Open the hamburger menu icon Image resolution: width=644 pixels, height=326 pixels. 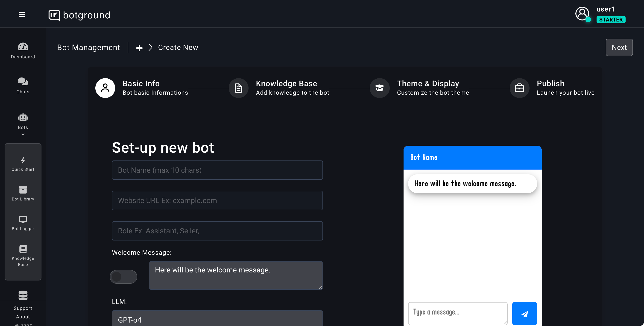coord(22,14)
